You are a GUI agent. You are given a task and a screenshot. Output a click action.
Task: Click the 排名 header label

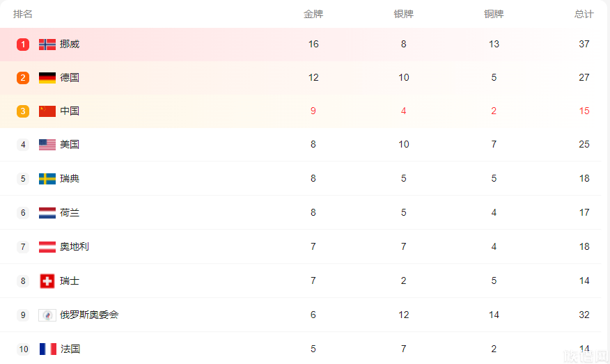coord(22,14)
